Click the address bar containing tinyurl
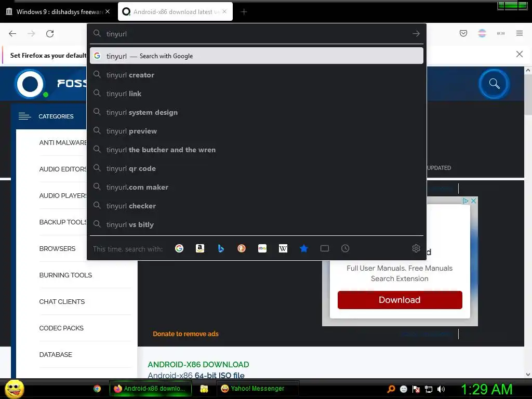Screen dimensions: 532x399 257,34
